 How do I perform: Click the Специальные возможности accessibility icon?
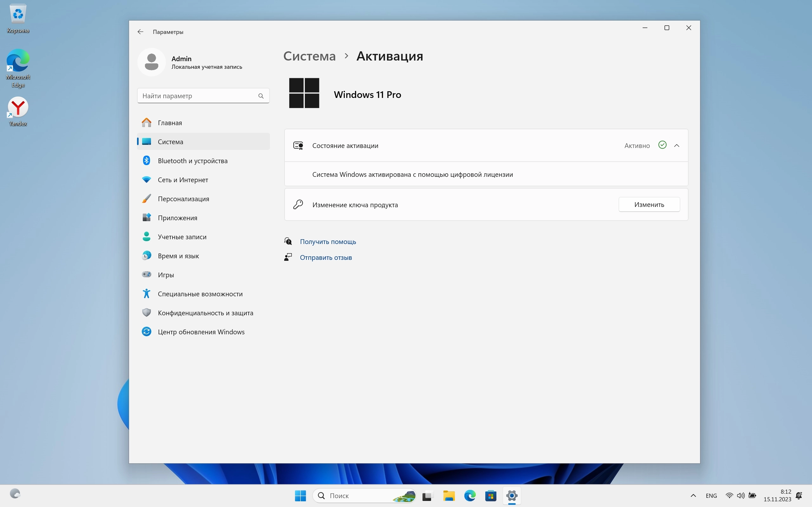(146, 294)
